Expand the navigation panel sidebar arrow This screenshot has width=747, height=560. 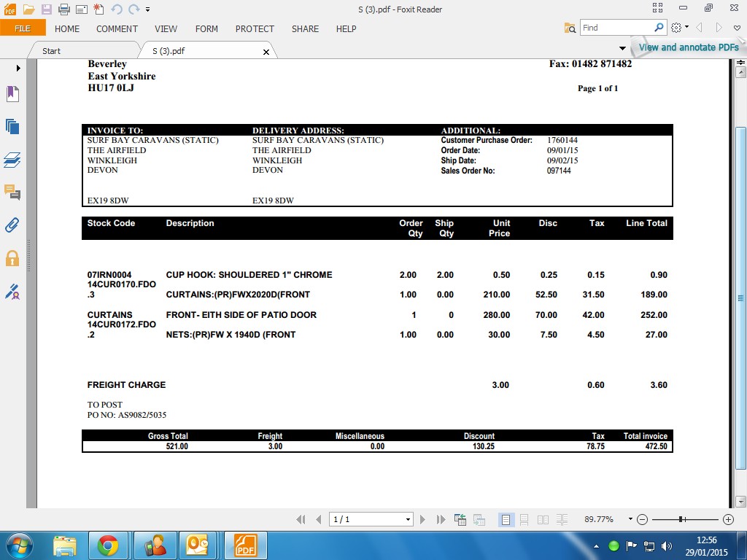18,68
